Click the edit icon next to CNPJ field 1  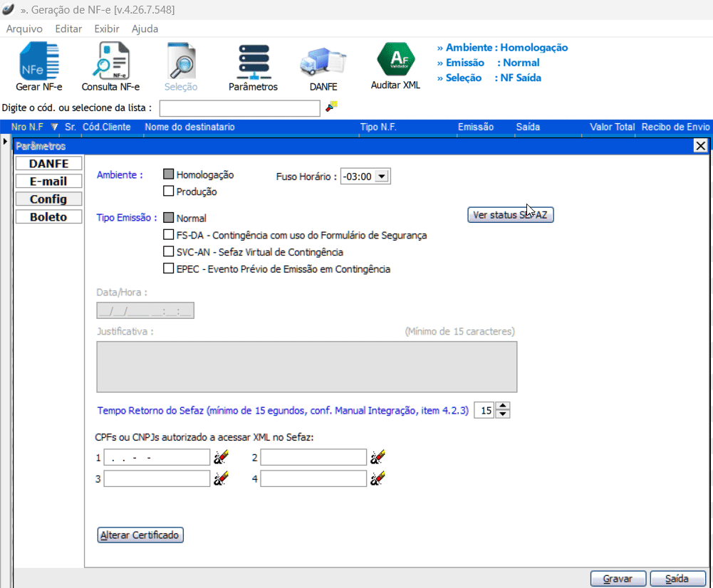pos(221,457)
